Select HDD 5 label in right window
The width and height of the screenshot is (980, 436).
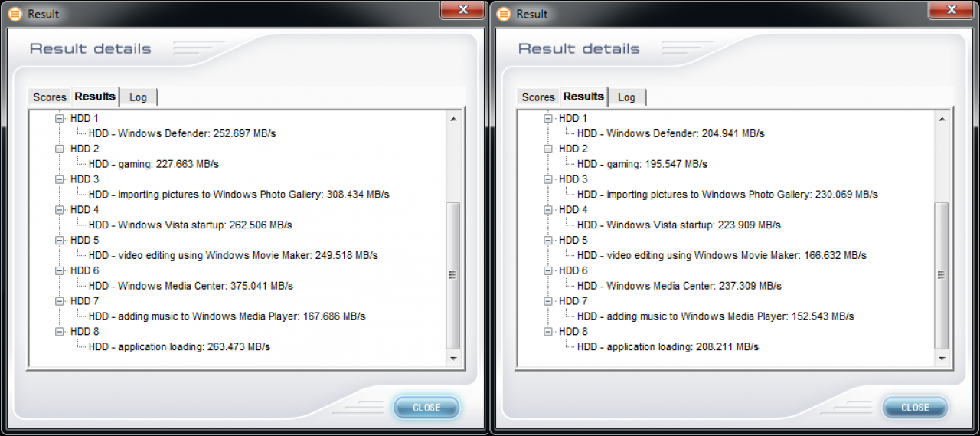(x=573, y=241)
